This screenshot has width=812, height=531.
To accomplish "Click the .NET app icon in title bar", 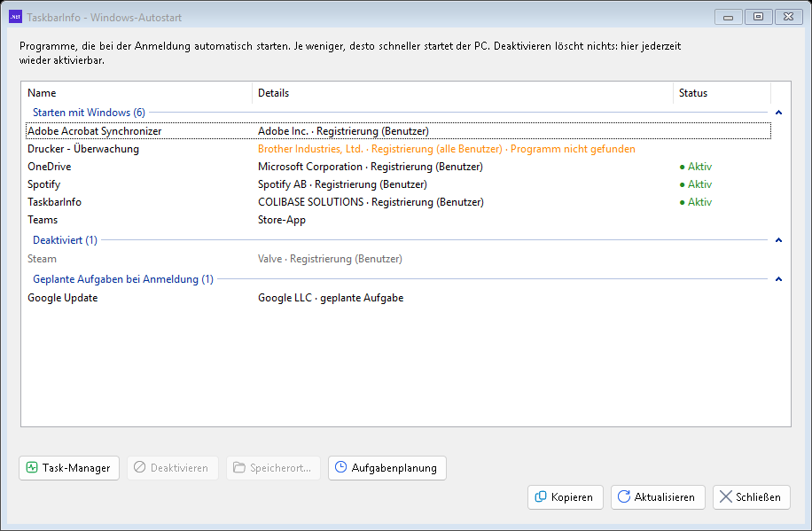I will [x=16, y=17].
